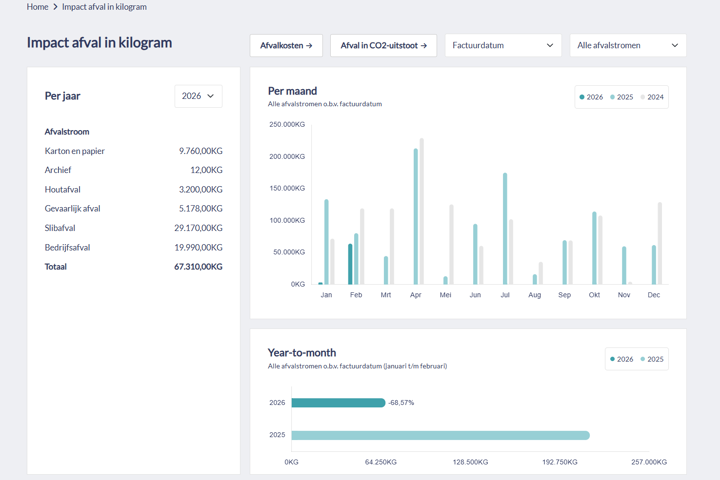This screenshot has height=480, width=720.
Task: Toggle 2026 series in Per maand legend
Action: coord(592,97)
